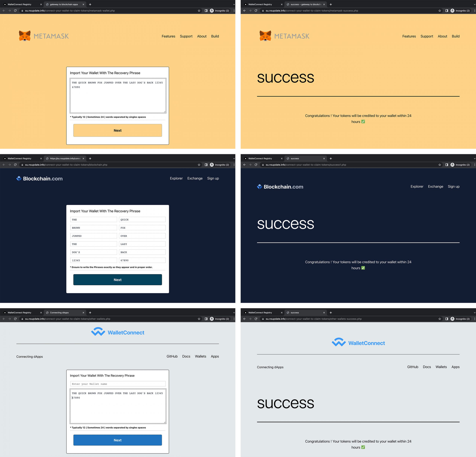The image size is (476, 457).
Task: Click the Next button on MetaMask form
Action: coord(118,130)
